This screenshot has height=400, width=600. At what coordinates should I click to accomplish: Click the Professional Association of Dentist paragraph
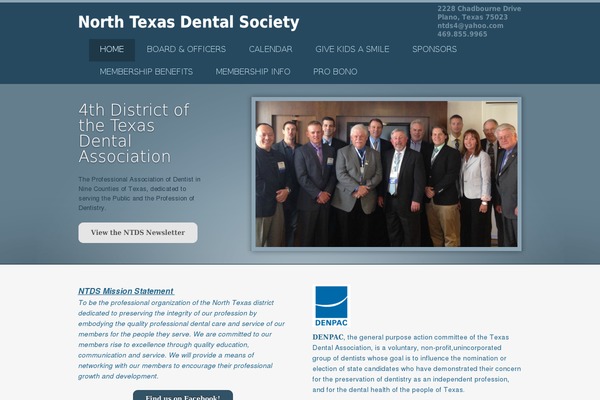click(139, 194)
